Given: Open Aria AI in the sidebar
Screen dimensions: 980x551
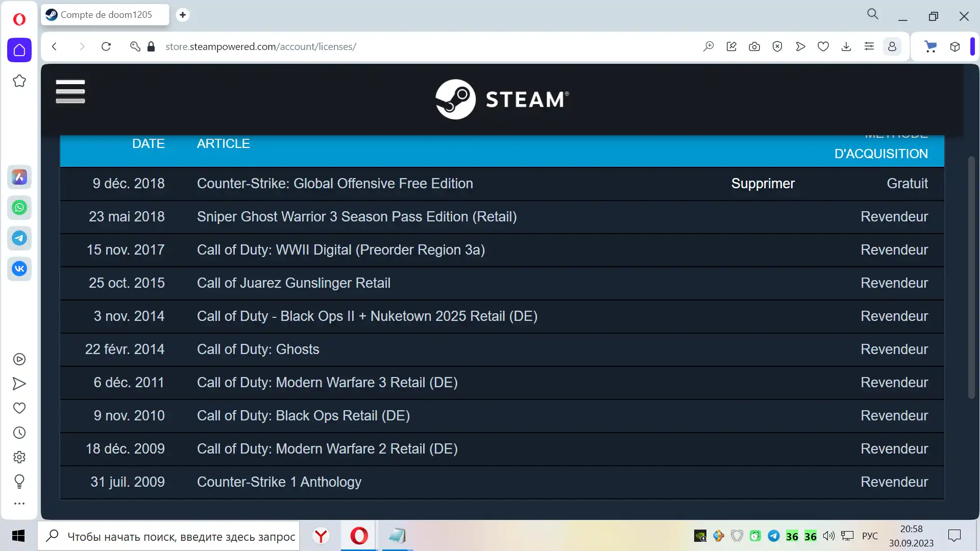Looking at the screenshot, I should click(19, 177).
